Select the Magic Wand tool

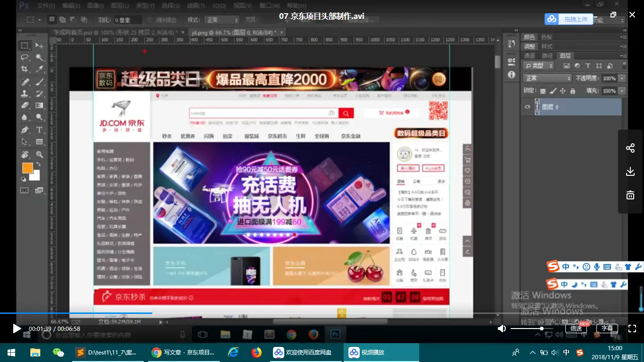pyautogui.click(x=40, y=58)
